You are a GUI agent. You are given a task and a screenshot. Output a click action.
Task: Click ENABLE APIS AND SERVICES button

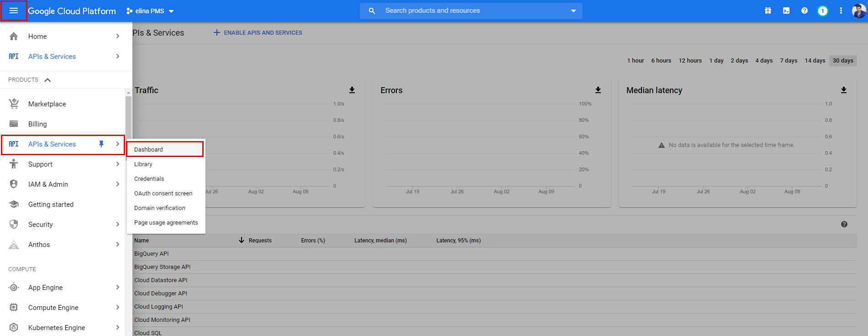pos(258,32)
